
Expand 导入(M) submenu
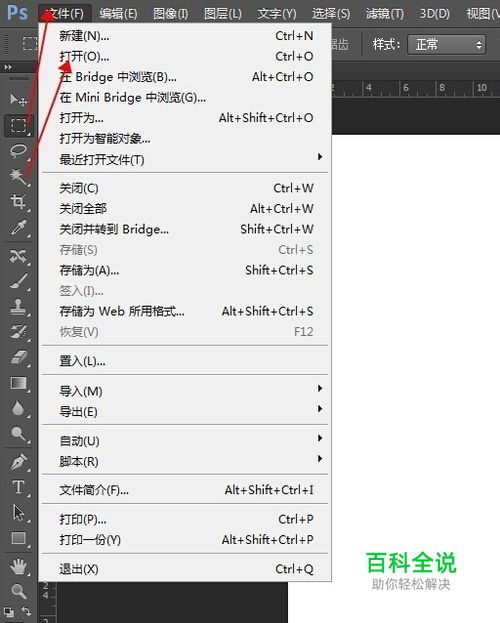(x=185, y=391)
